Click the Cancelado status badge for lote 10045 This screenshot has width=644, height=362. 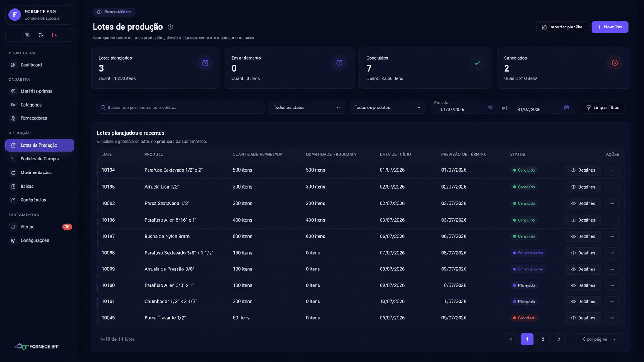click(524, 318)
